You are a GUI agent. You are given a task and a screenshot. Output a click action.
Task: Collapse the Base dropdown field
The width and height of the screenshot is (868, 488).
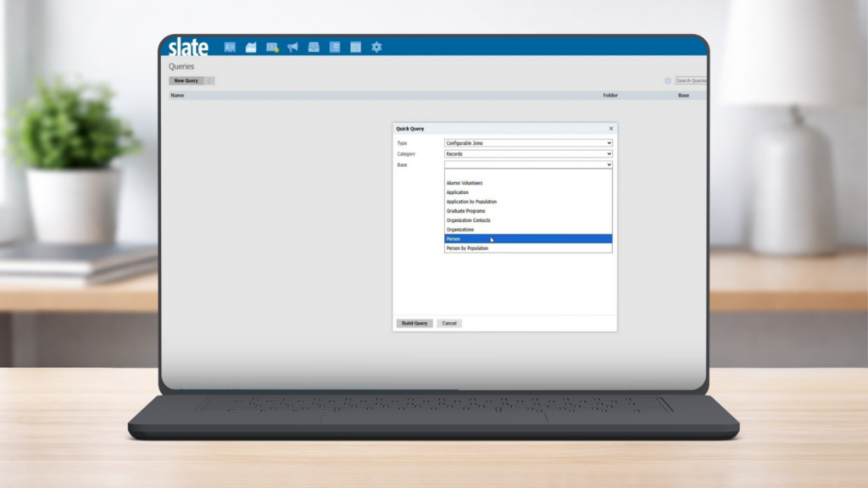[528, 165]
